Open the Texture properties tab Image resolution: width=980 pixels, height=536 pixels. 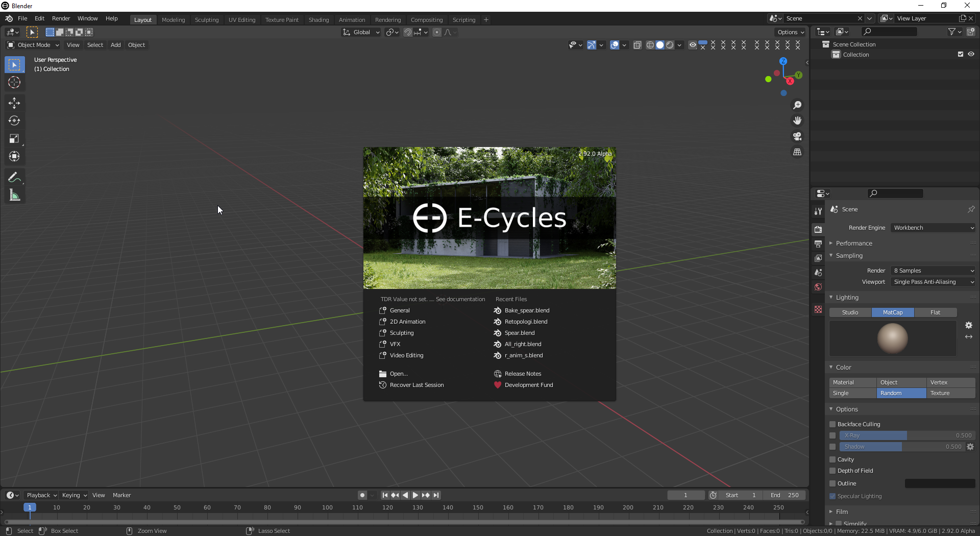click(818, 309)
